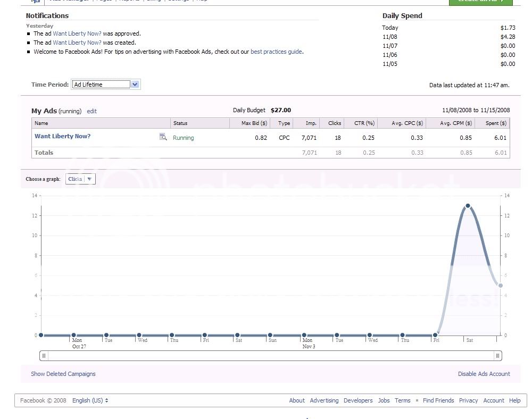Click the Imp. column header

click(306, 123)
